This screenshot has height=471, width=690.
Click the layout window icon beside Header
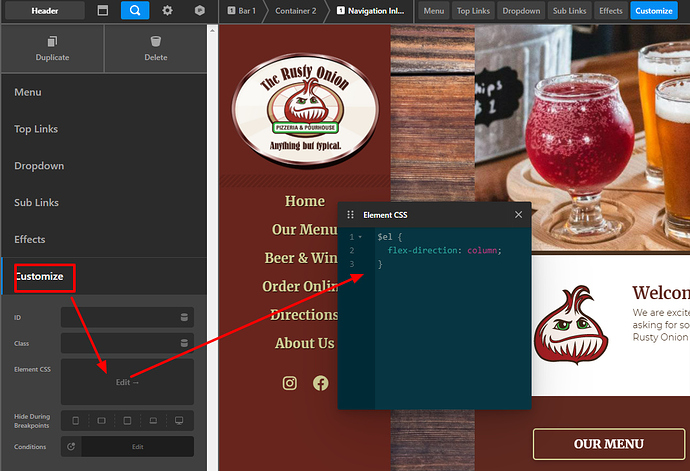(x=103, y=11)
